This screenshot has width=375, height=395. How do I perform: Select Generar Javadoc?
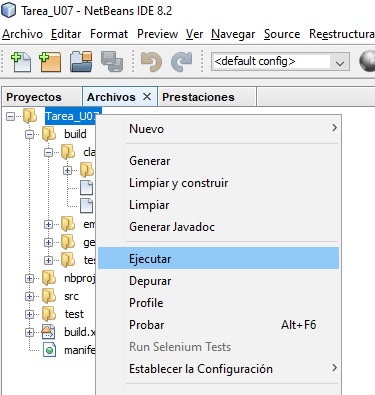pyautogui.click(x=219, y=227)
